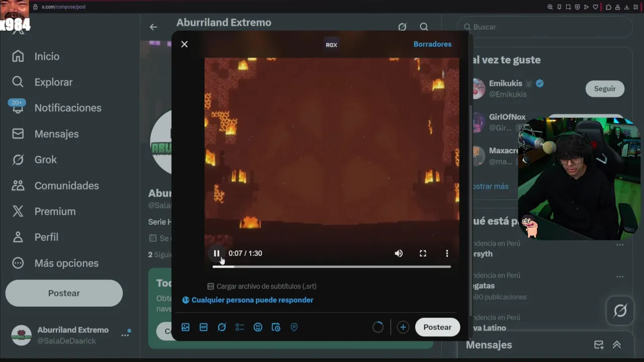Viewport: 644px width, 362px height.
Task: Click browser zoom magnifier icon
Action: point(550,7)
